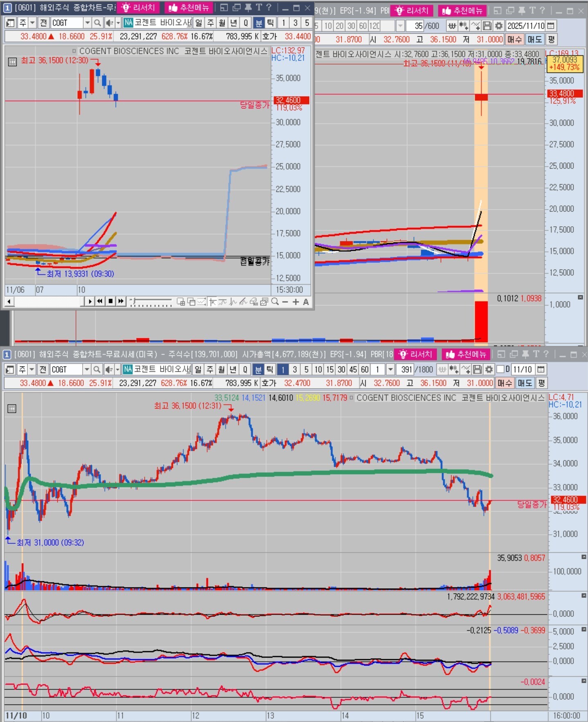The width and height of the screenshot is (588, 722).
Task: Toggle the 일 (daily) period in top-left window
Action: pos(199,23)
